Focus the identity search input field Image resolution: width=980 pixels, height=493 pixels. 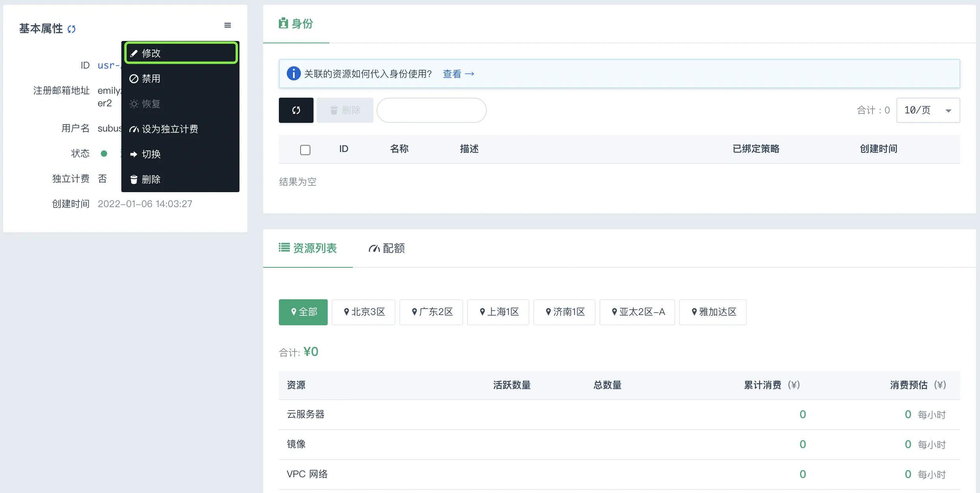point(432,110)
